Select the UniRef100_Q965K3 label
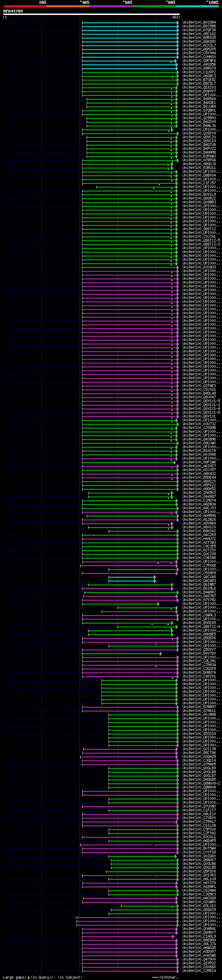Viewport: 222px width, 980px height. pyautogui.click(x=199, y=493)
